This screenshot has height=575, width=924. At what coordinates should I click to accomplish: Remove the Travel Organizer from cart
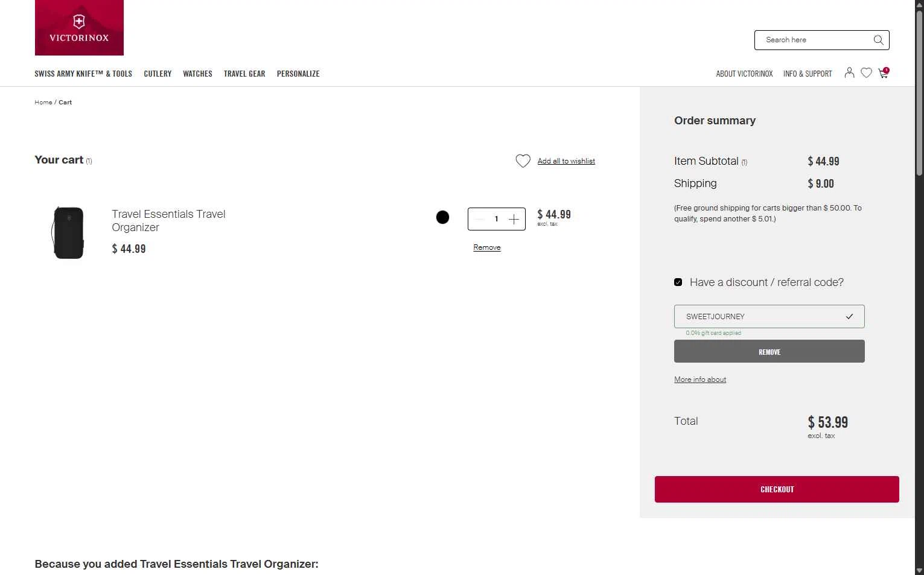point(487,247)
